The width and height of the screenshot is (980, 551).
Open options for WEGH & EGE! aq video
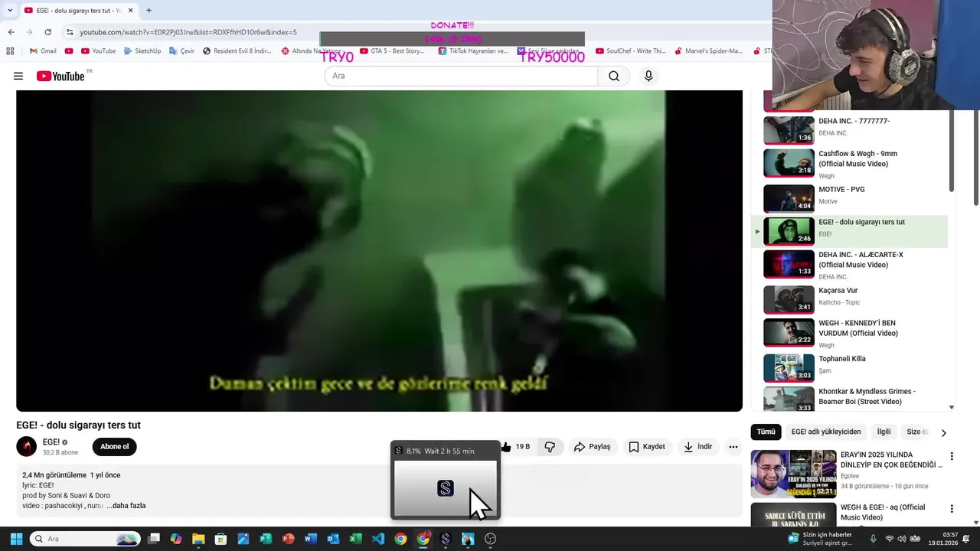952,509
